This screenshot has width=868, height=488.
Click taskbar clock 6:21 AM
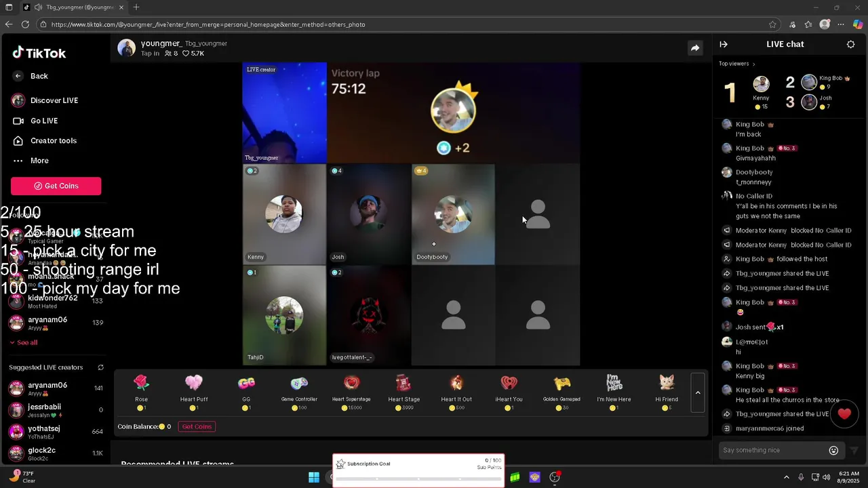848,477
